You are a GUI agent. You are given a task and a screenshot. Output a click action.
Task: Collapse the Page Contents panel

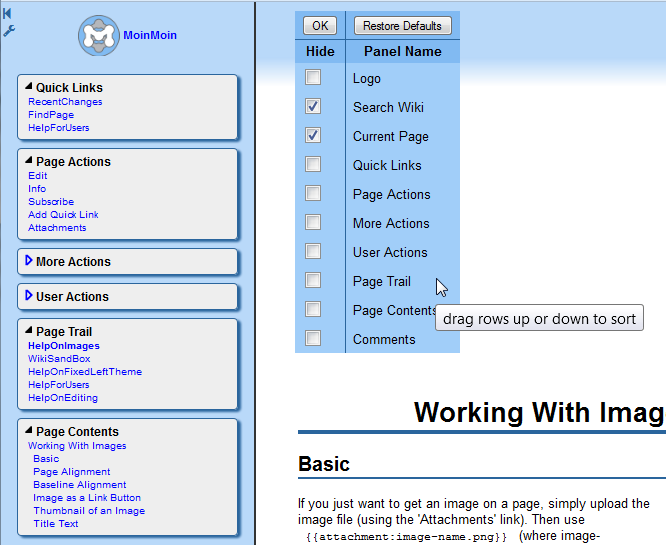pos(29,431)
